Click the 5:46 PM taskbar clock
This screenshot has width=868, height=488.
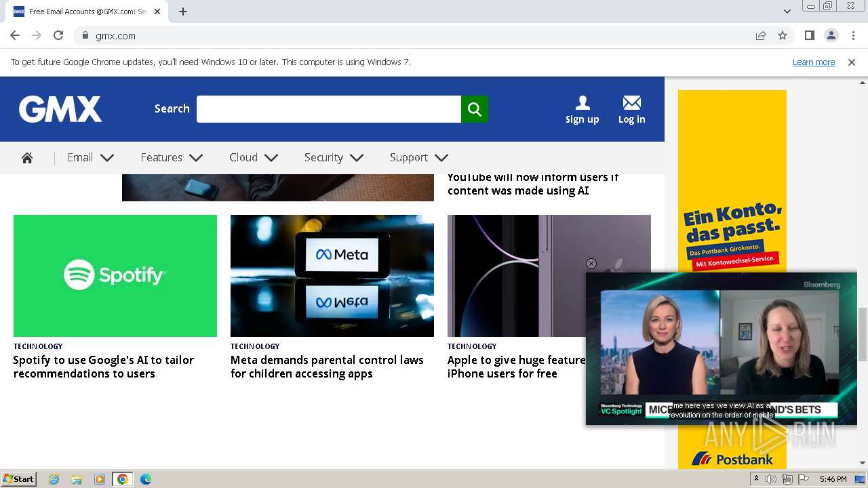click(x=833, y=479)
